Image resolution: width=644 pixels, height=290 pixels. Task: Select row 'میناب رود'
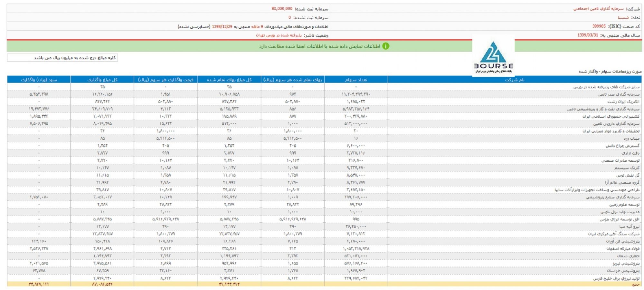(324, 139)
